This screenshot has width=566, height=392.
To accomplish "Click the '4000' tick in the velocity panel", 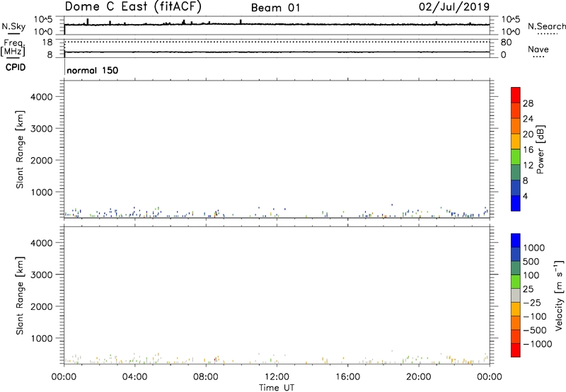I will 41,243.
